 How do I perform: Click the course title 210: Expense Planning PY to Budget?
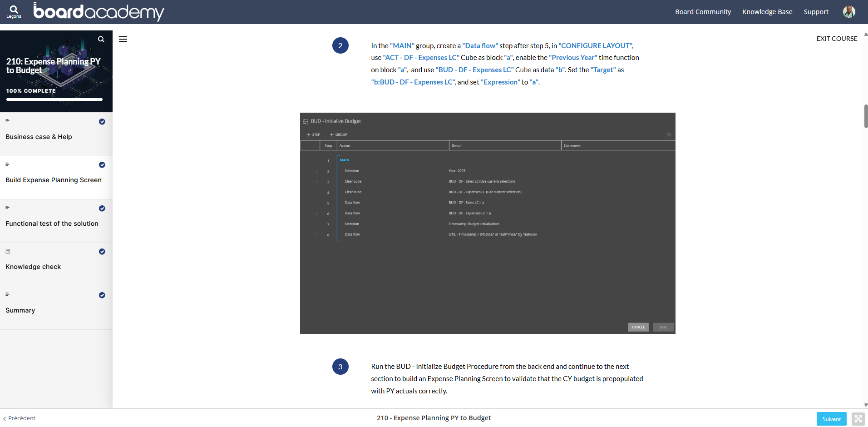[53, 66]
